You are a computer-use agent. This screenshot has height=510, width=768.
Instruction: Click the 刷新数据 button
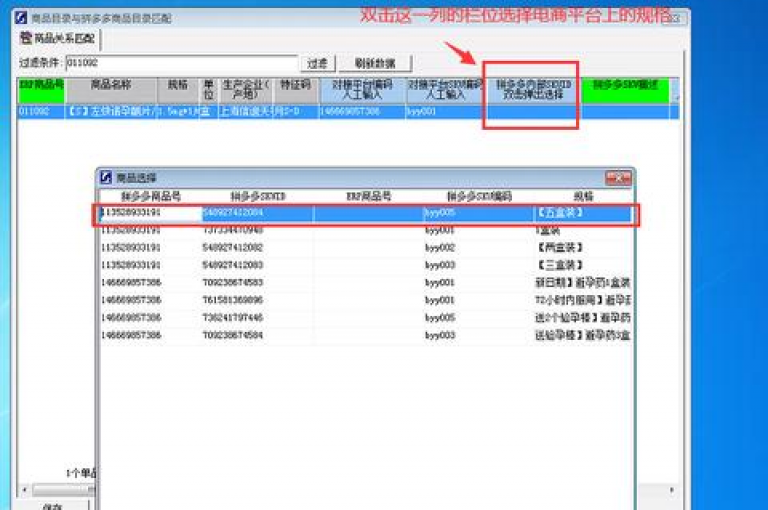pos(375,63)
